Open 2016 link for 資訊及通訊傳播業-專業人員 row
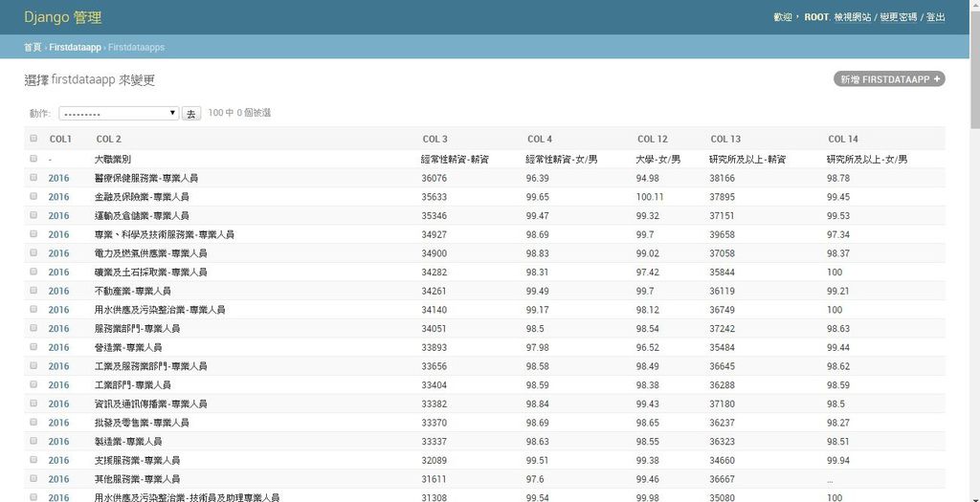 point(58,404)
